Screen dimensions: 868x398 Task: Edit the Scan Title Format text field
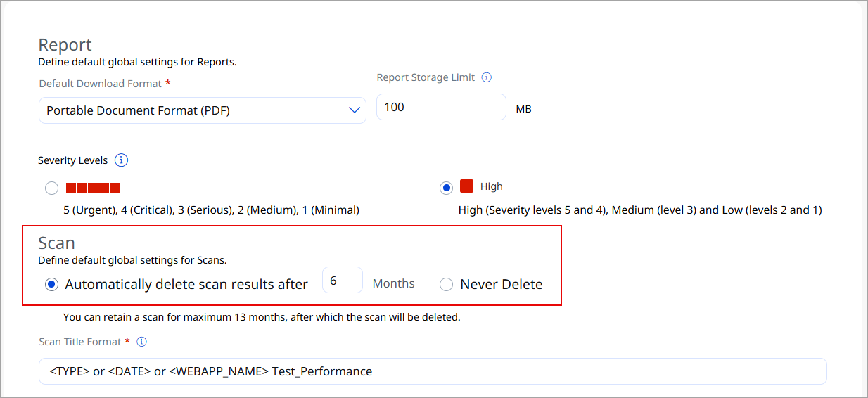(x=433, y=371)
